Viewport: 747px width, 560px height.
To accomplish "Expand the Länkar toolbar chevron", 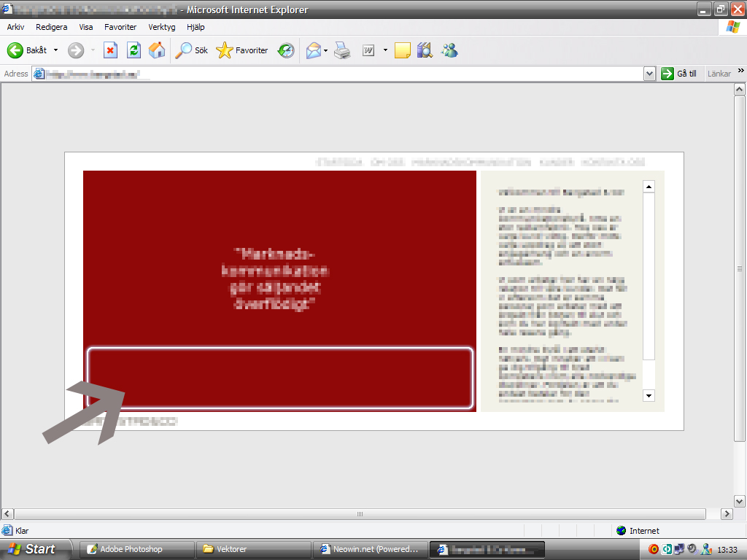I will point(741,71).
